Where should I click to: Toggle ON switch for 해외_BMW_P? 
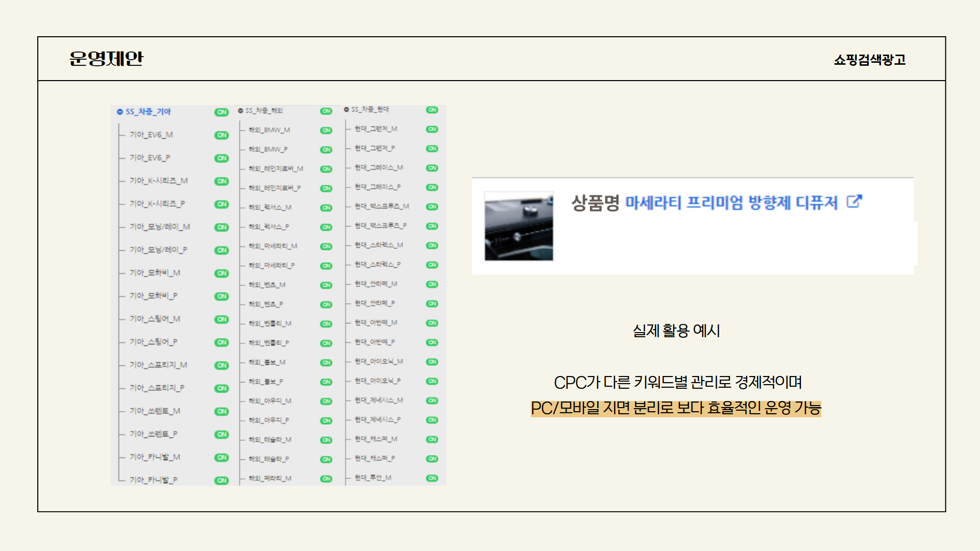click(x=326, y=149)
